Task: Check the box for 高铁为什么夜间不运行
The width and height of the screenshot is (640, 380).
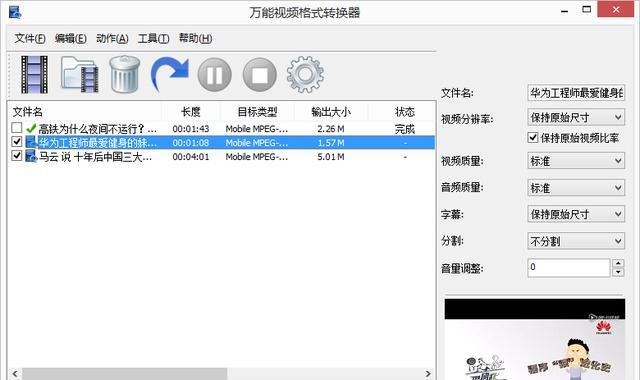Action: (x=16, y=128)
